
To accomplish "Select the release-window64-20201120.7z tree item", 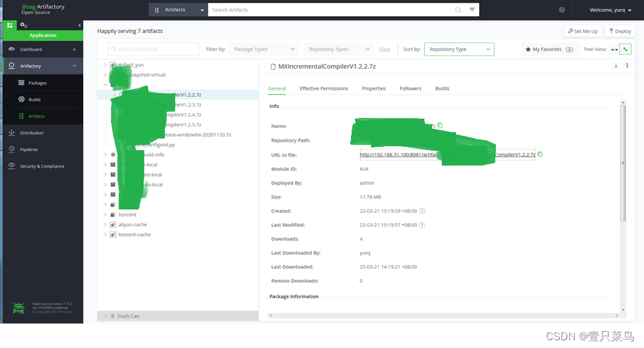I will tap(198, 135).
